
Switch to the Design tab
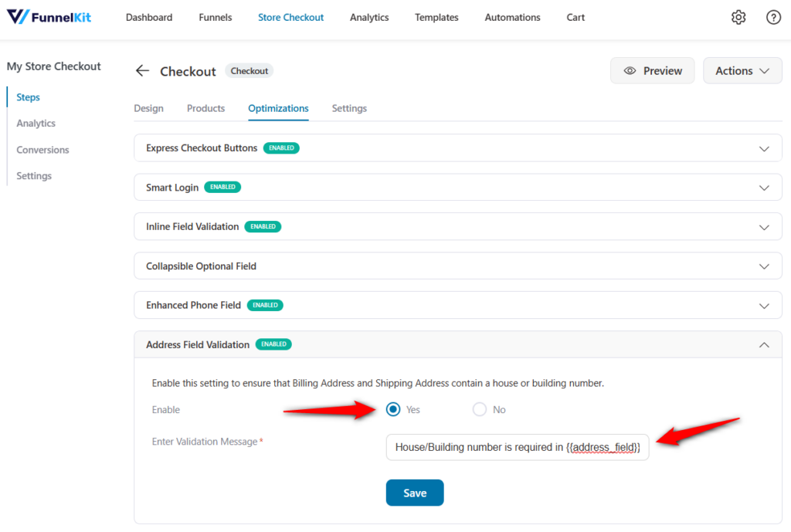click(x=148, y=108)
